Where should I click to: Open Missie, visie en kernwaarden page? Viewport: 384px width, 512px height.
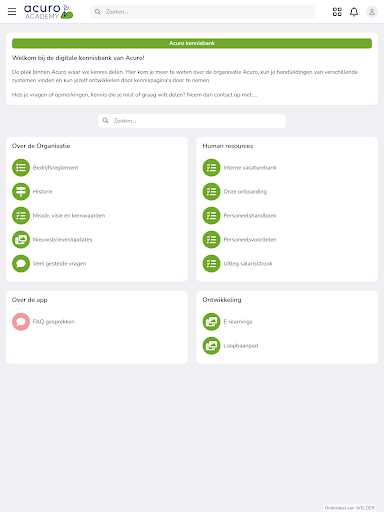69,216
